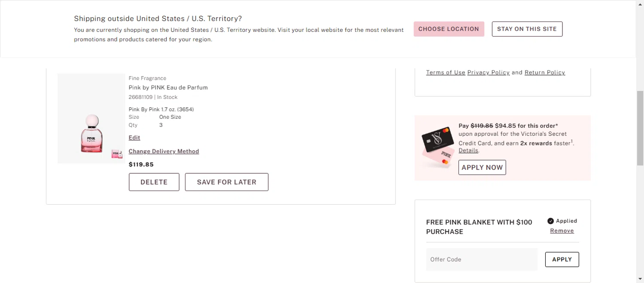Click the PINK perfume bottle image

pyautogui.click(x=91, y=133)
